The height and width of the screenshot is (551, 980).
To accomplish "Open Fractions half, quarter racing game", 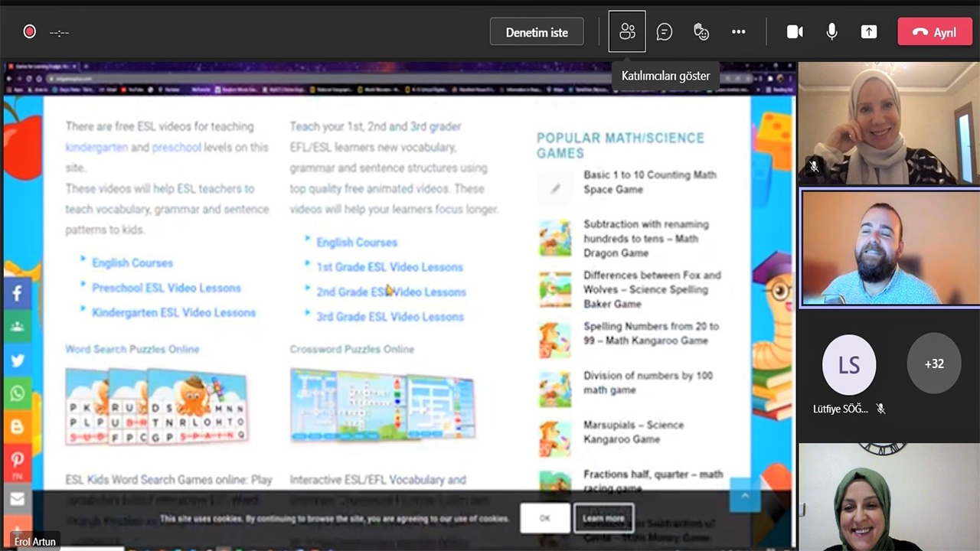I will point(653,481).
